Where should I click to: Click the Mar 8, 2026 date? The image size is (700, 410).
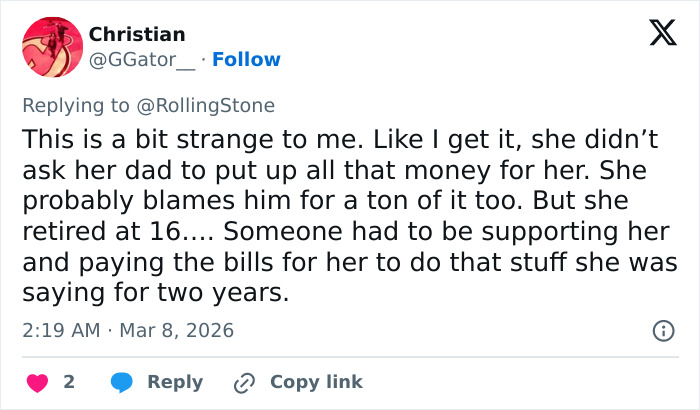179,330
